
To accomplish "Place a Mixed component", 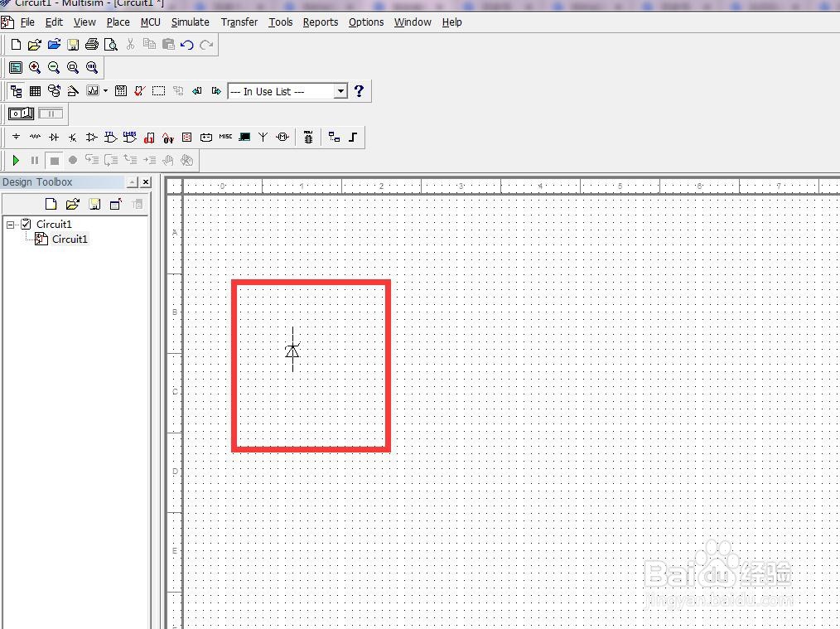I will [168, 138].
